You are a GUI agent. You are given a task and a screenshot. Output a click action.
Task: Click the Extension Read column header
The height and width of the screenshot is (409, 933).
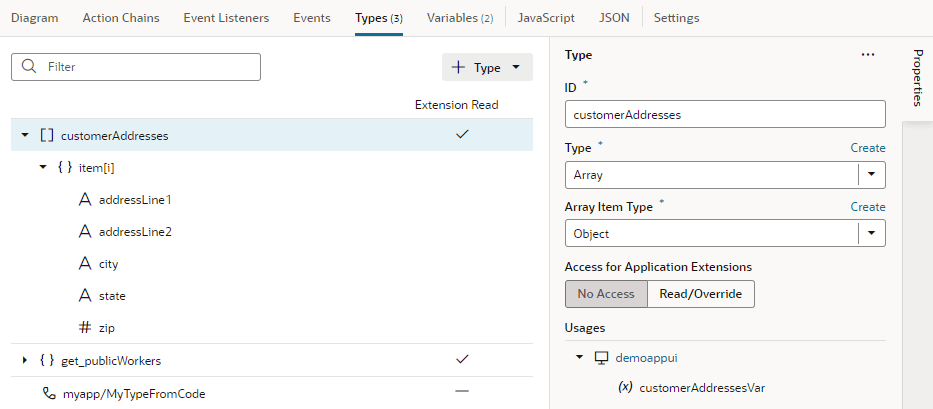click(x=456, y=105)
